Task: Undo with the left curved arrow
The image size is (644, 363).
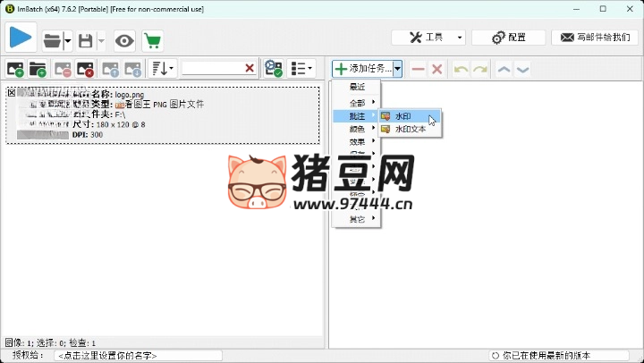Action: pos(461,69)
